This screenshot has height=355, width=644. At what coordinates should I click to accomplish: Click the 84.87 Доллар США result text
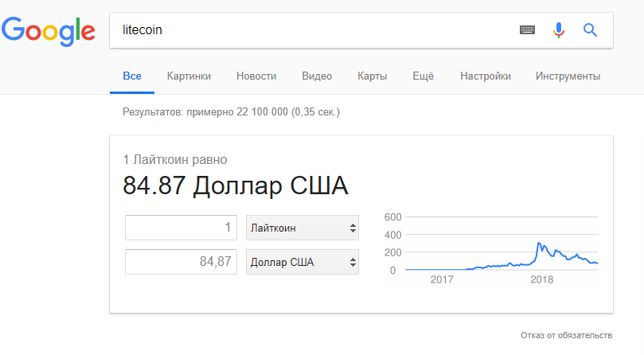coord(236,185)
